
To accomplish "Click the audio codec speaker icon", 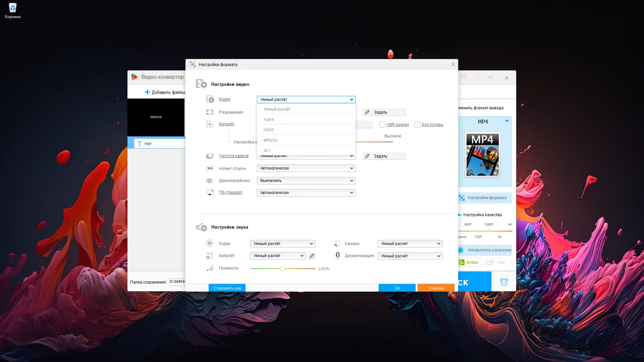I will point(210,243).
